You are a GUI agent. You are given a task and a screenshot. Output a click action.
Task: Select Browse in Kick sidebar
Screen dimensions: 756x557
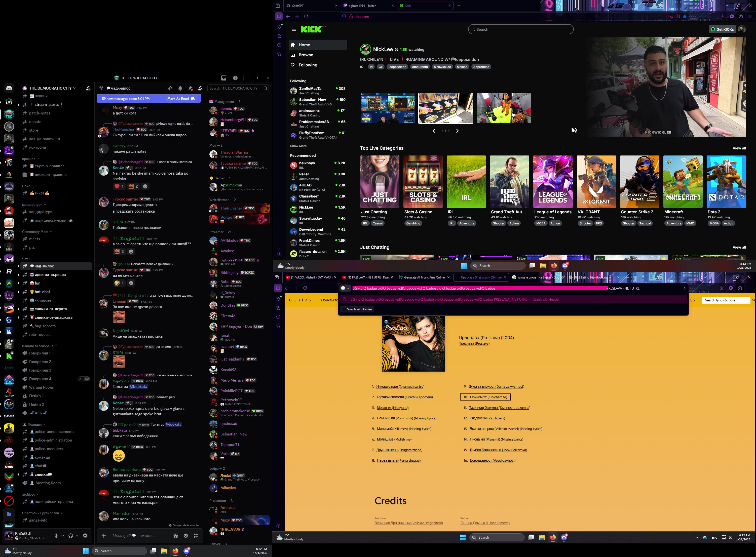306,55
